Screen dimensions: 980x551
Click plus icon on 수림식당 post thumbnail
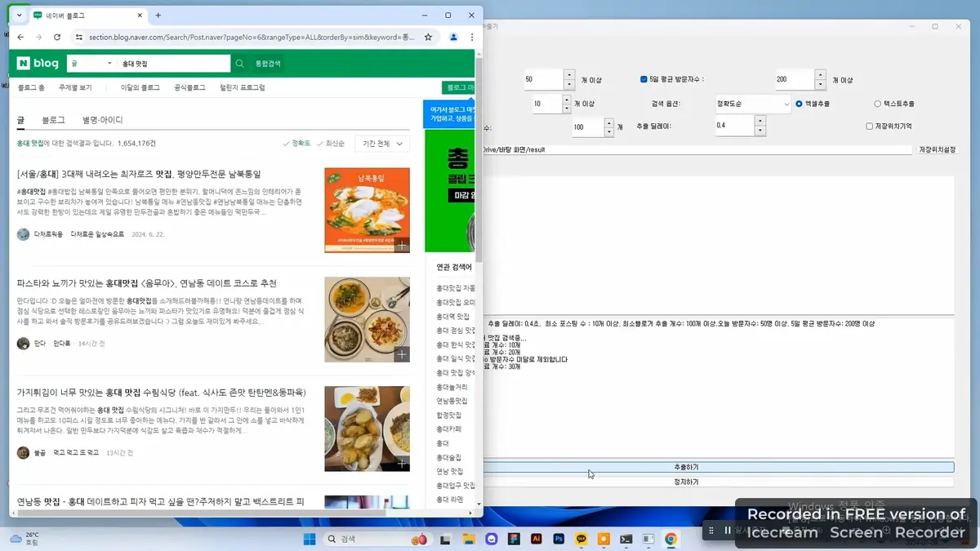coord(401,463)
